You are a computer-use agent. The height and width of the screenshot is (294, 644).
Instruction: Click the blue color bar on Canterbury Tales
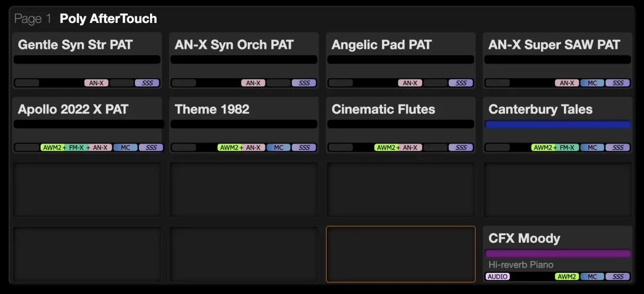tap(557, 124)
